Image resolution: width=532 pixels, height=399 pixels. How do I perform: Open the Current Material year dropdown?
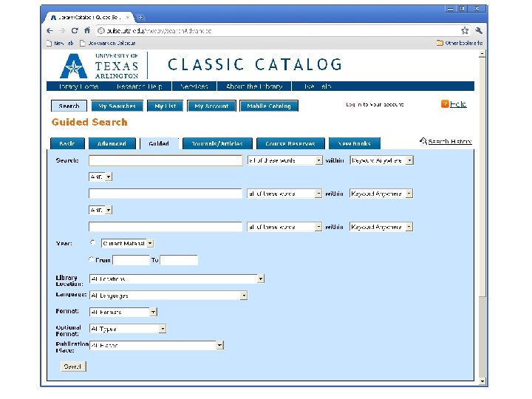(x=127, y=243)
